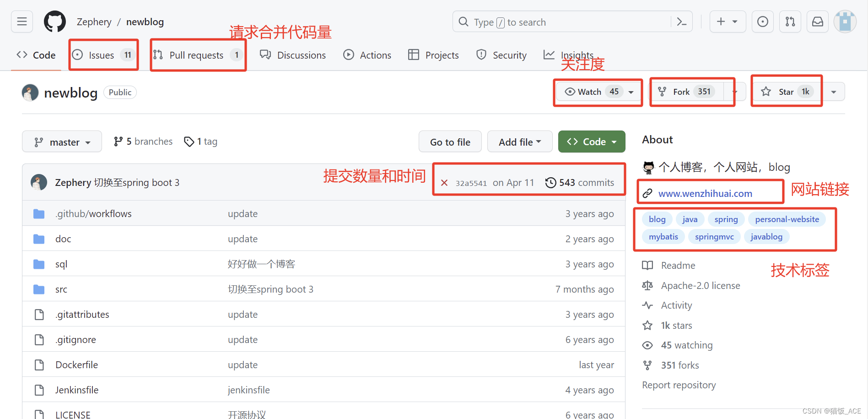Click the .gitattributes file icon
This screenshot has width=868, height=419.
click(39, 315)
